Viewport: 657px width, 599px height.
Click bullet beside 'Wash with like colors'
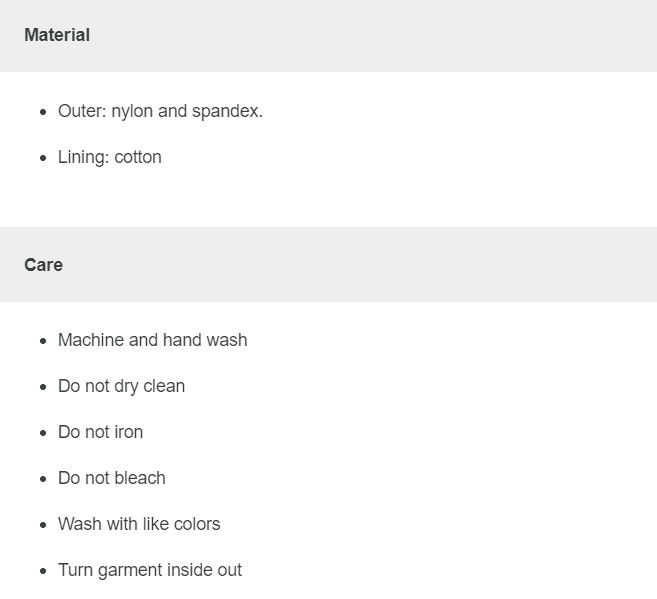coord(43,525)
